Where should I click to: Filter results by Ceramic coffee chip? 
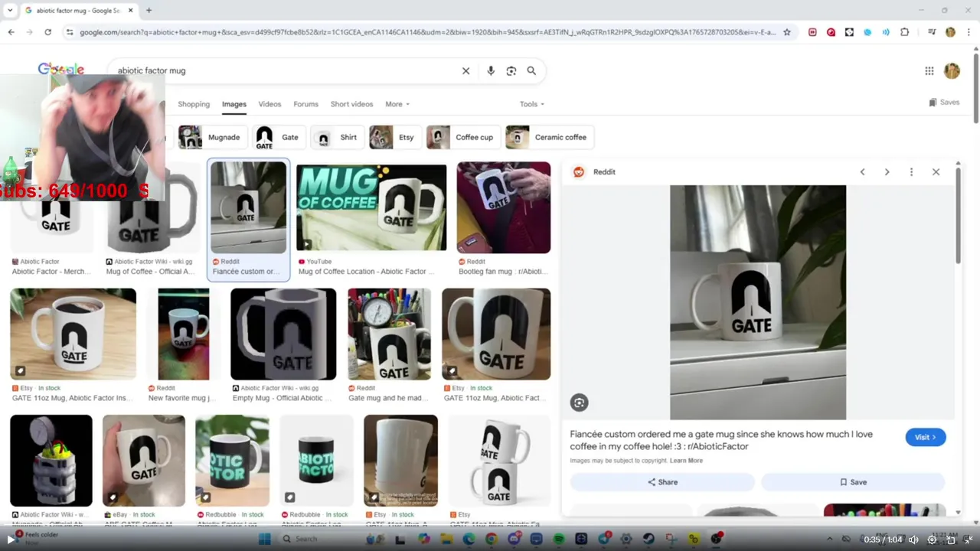[550, 137]
